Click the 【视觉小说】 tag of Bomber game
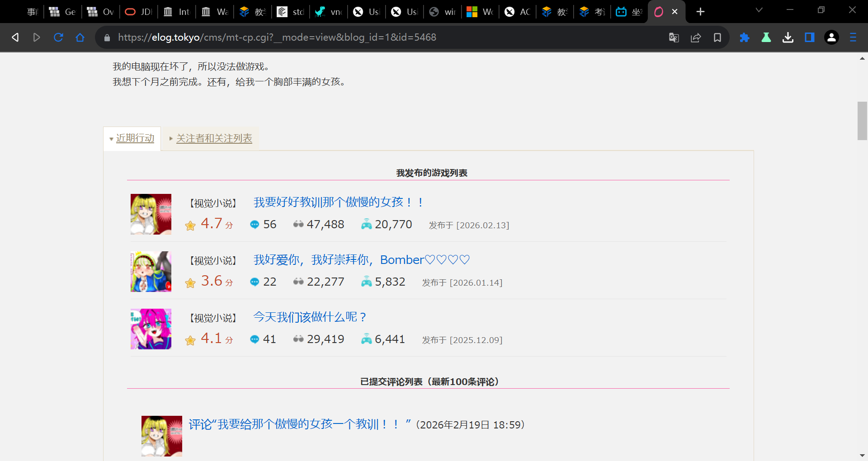868x461 pixels. (x=212, y=261)
